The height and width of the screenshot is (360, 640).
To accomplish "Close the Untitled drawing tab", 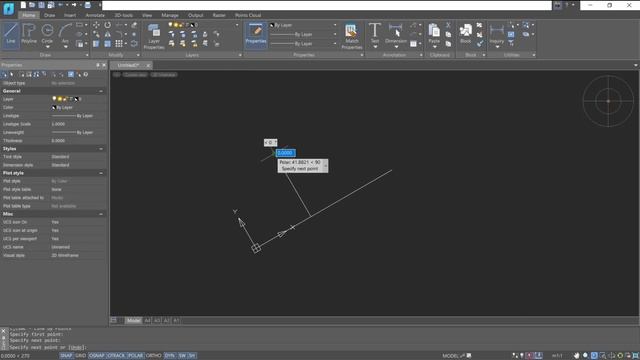I will click(148, 65).
